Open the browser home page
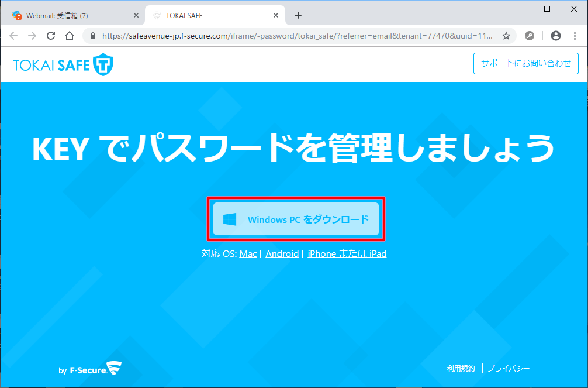 [70, 36]
